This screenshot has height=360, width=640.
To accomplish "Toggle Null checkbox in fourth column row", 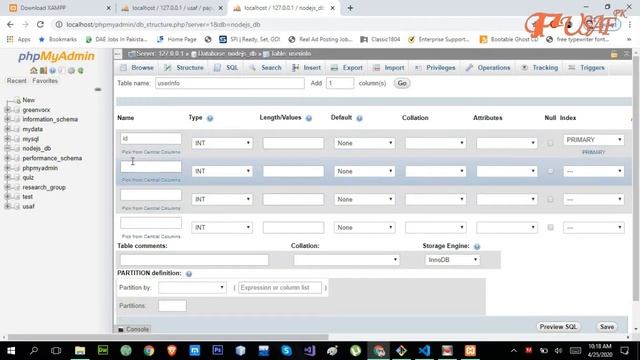I will click(550, 227).
